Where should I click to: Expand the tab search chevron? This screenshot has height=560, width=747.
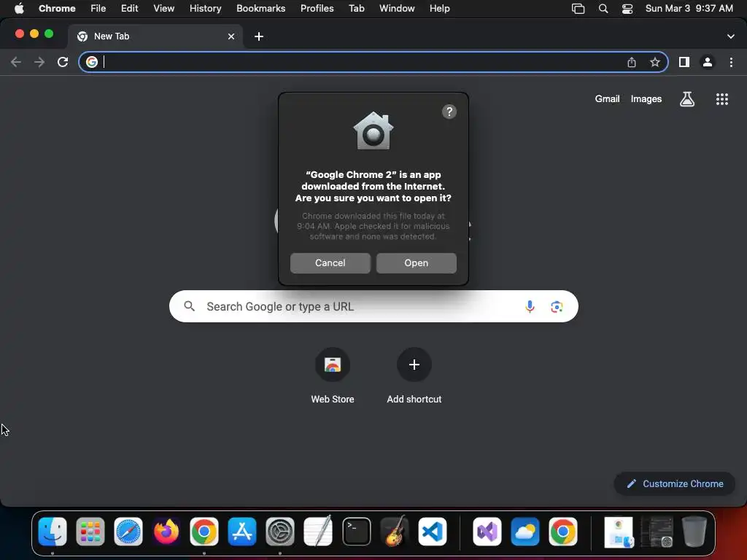click(x=730, y=36)
